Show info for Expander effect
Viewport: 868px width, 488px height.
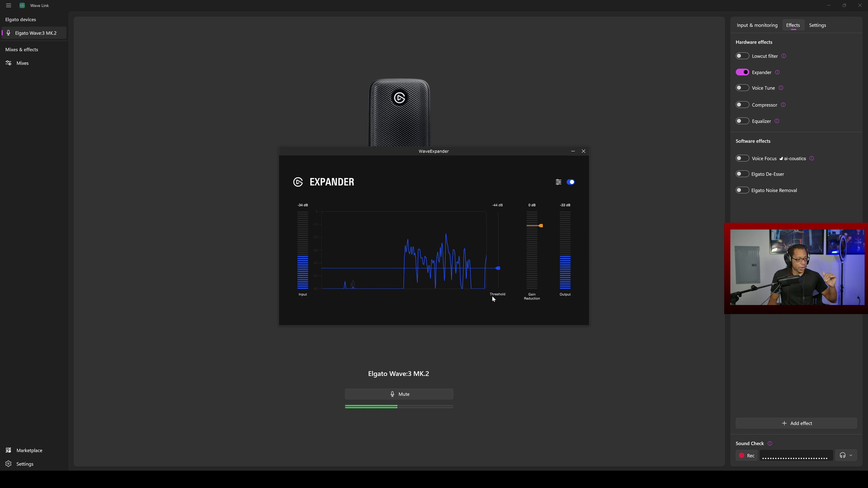pyautogui.click(x=777, y=72)
